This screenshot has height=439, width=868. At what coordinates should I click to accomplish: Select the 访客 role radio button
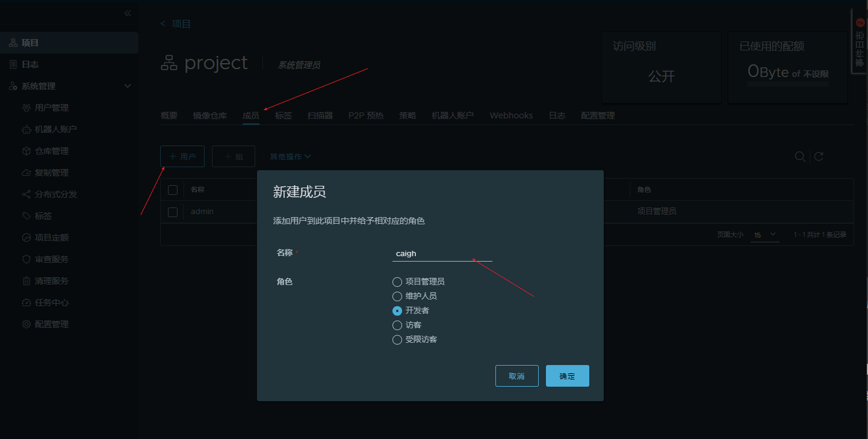pyautogui.click(x=397, y=325)
